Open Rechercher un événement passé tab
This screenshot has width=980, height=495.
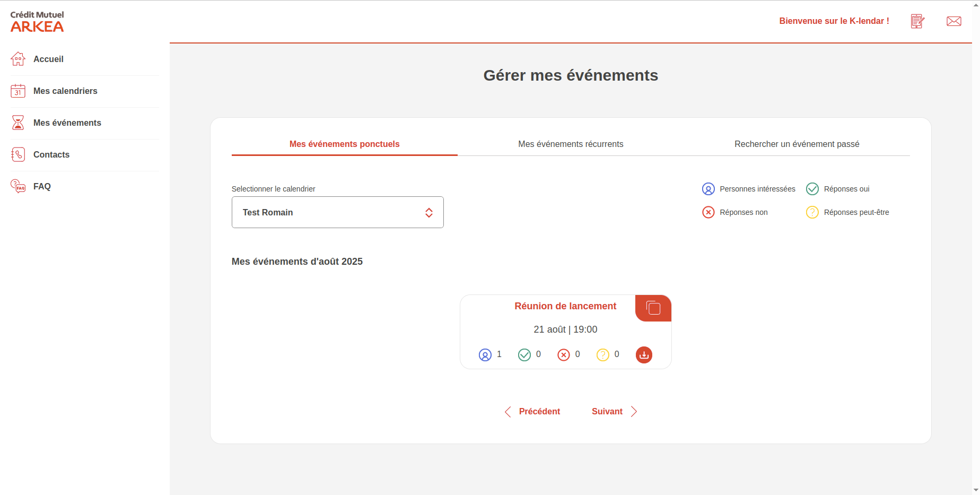point(797,144)
